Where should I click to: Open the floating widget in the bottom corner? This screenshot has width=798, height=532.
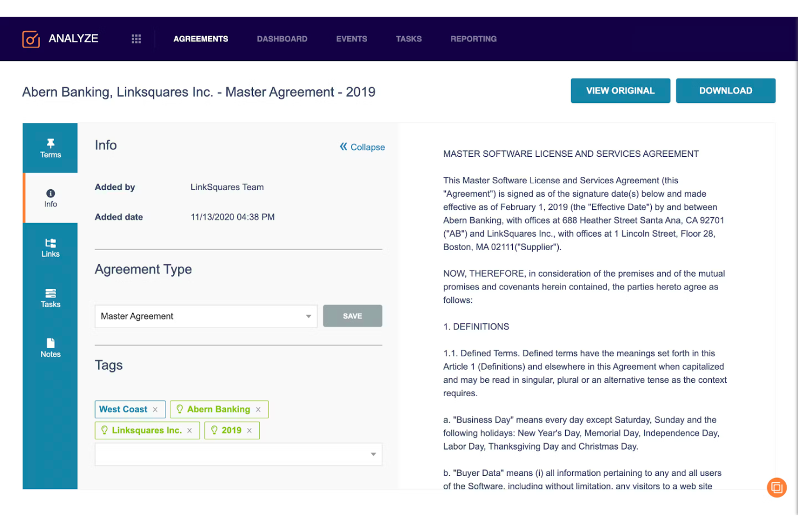(776, 487)
